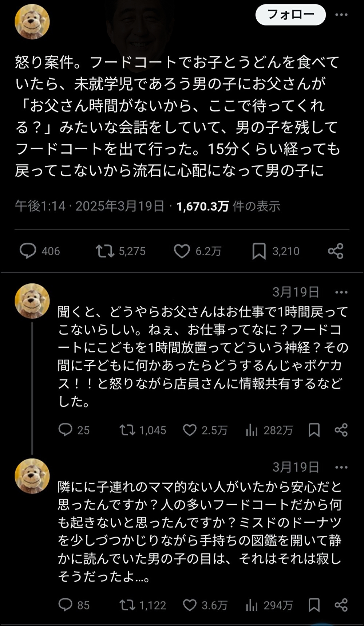The height and width of the screenshot is (626, 364).
Task: View analytics showing 282万 views
Action: (269, 430)
